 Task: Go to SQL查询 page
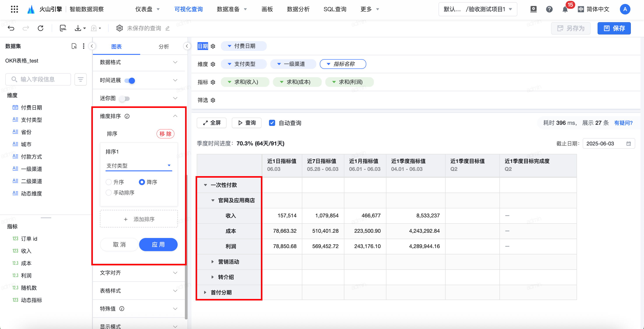tap(335, 9)
